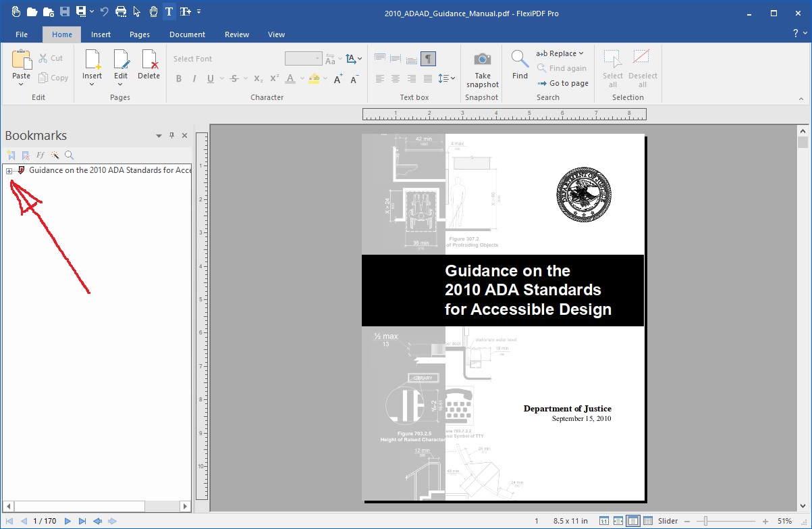This screenshot has height=529, width=812.
Task: Open the File menu
Action: click(22, 34)
